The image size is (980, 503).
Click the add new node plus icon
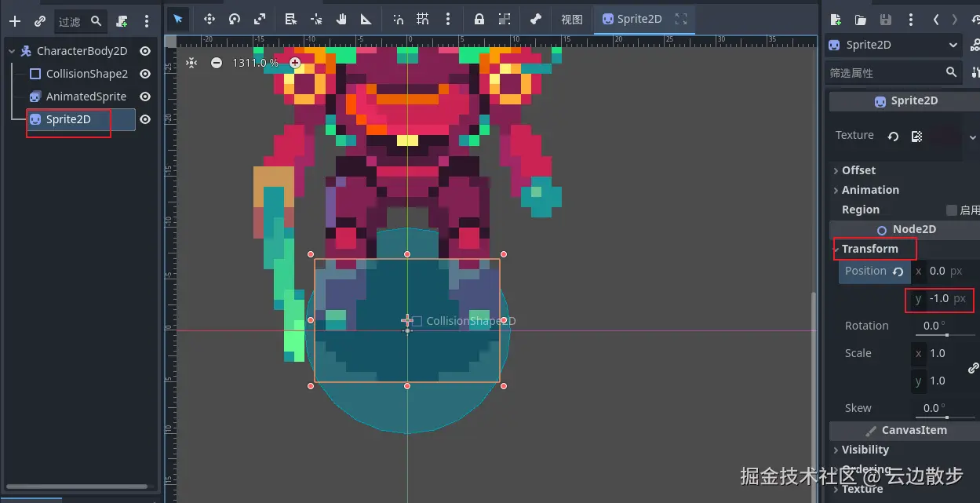(x=14, y=21)
